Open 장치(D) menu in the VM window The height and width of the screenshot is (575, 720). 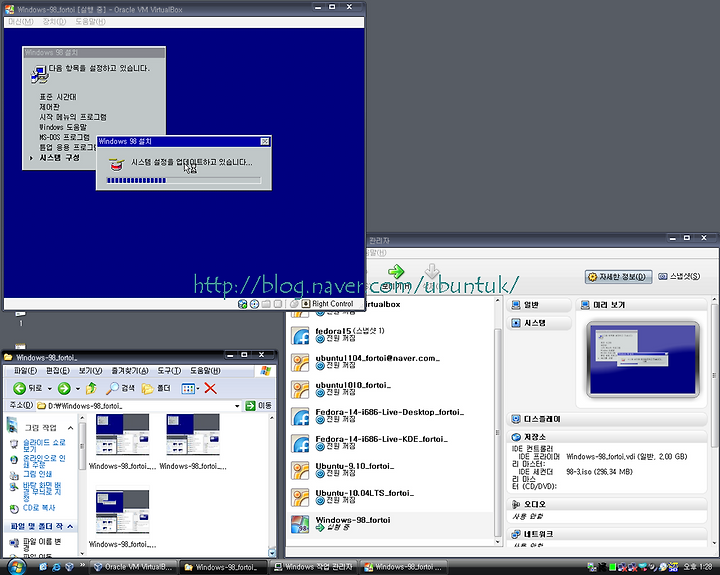[x=54, y=22]
